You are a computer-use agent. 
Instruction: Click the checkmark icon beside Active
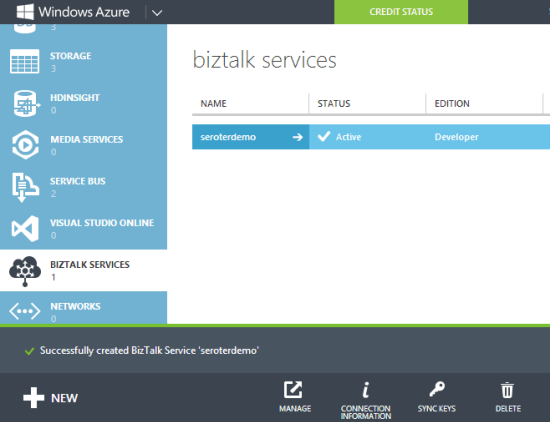point(324,136)
